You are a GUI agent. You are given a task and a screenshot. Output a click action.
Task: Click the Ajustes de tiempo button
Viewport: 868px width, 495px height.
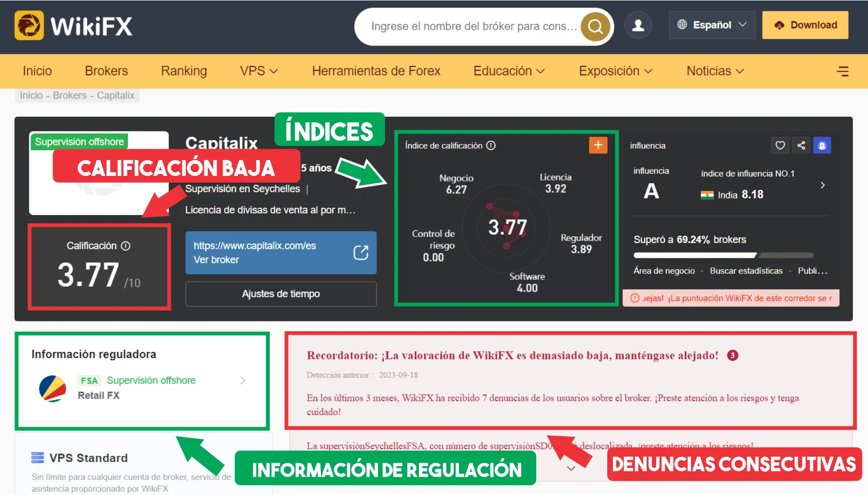[281, 294]
